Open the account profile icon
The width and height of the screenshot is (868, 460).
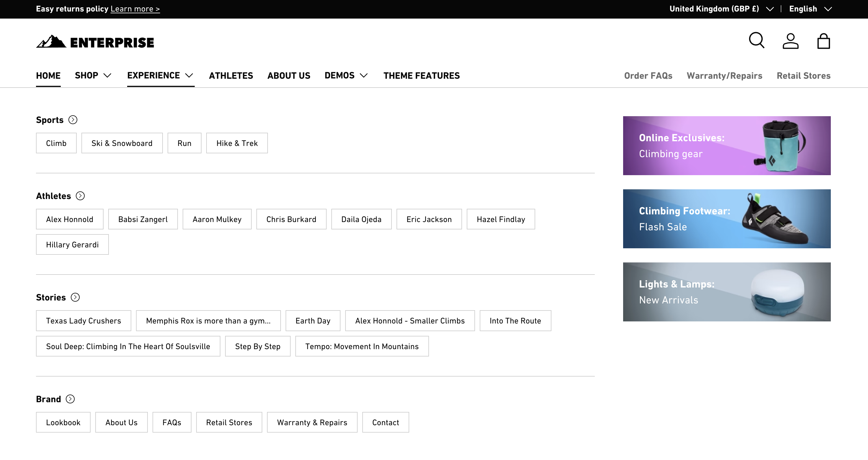coord(790,41)
